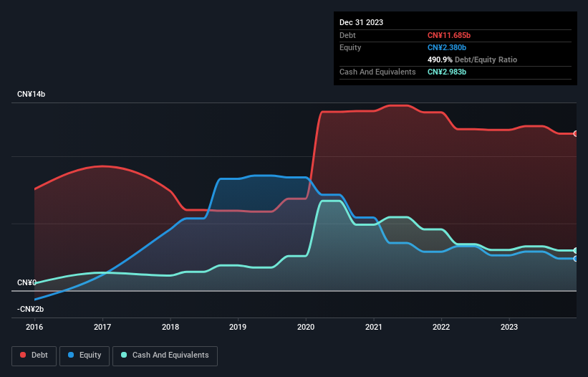Toggle the Debt legend button
Viewport: 588px width, 377px height.
(x=34, y=355)
